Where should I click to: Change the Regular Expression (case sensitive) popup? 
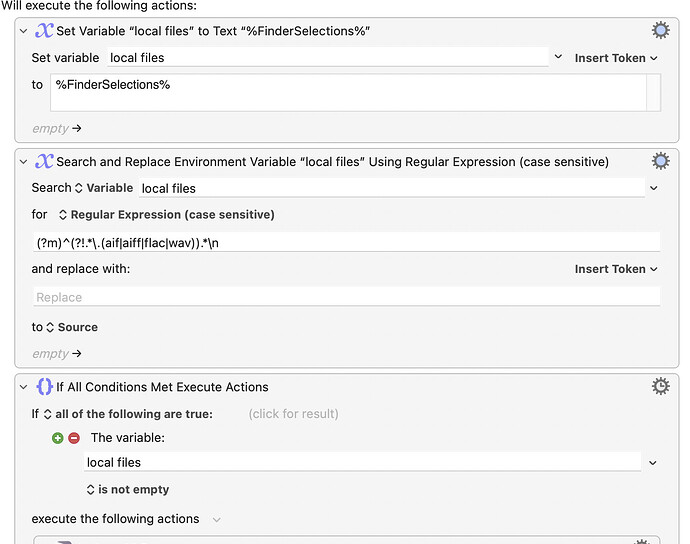[166, 215]
